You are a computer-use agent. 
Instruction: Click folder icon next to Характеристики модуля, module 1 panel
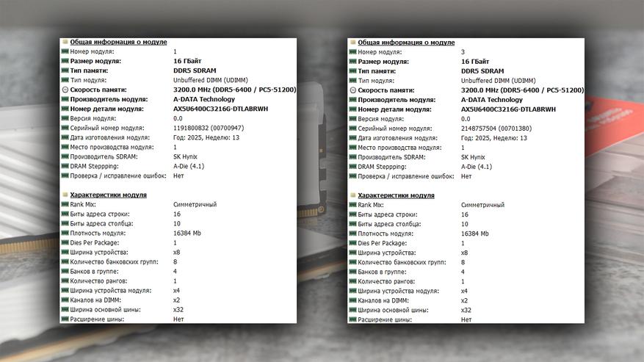[65, 195]
